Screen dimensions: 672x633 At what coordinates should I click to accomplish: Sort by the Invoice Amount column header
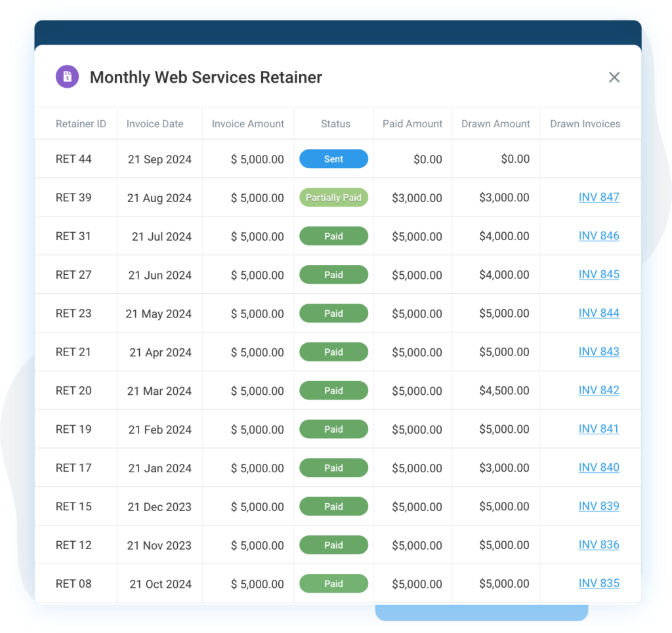coord(247,123)
